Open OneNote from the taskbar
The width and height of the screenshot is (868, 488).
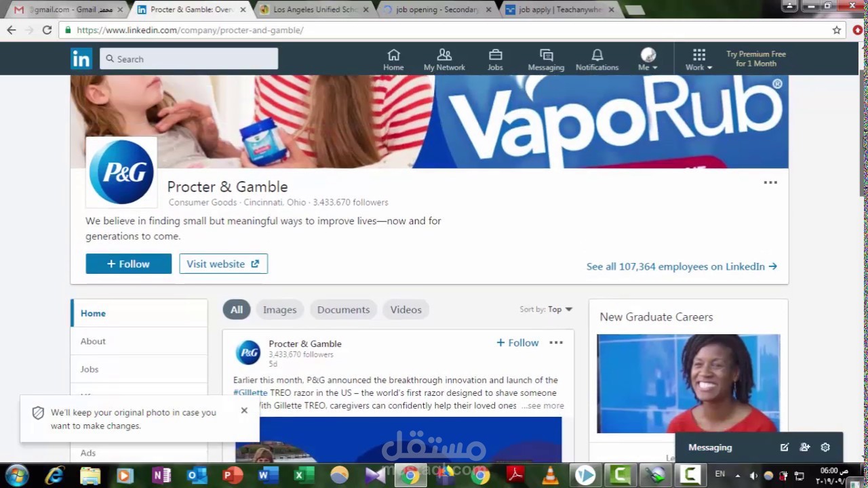point(161,475)
